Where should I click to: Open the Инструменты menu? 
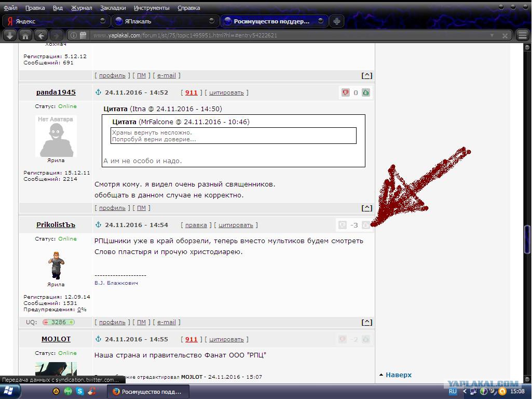click(x=152, y=8)
